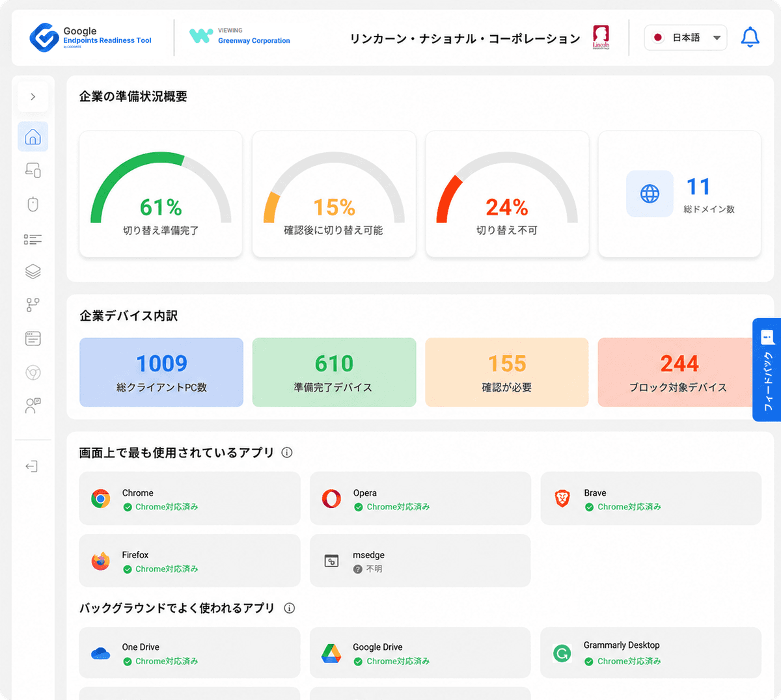Image resolution: width=781 pixels, height=700 pixels.
Task: Open the layers stack sidebar icon
Action: click(x=33, y=271)
